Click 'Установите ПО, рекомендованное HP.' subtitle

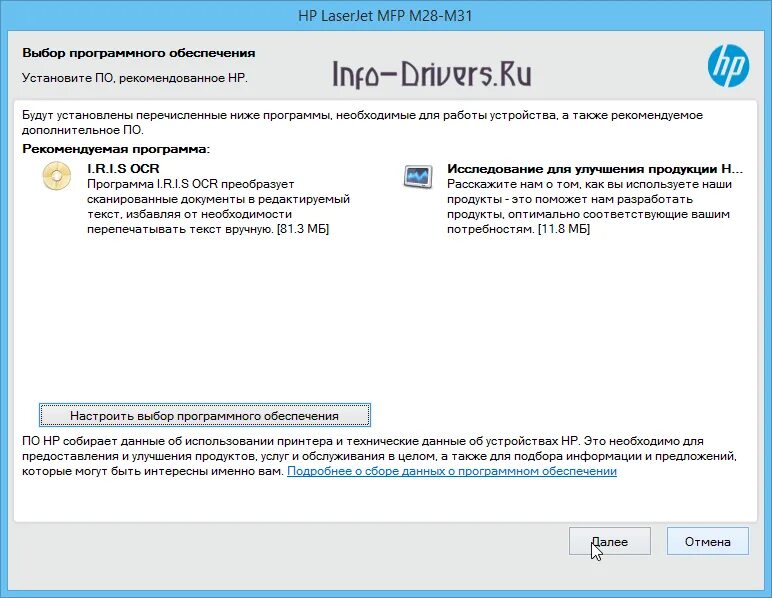[134, 78]
